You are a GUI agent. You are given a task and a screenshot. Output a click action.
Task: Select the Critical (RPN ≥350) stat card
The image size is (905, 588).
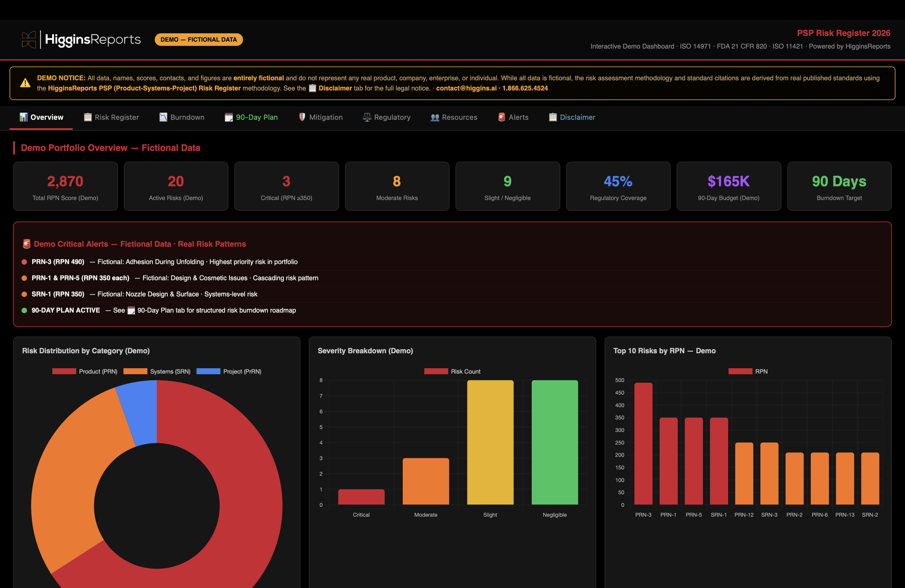pyautogui.click(x=286, y=186)
